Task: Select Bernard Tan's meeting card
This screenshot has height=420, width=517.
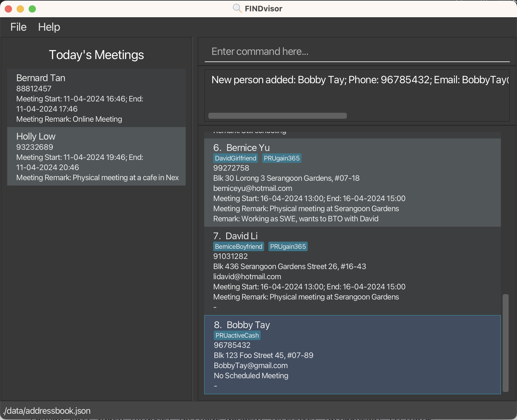Action: (x=96, y=98)
